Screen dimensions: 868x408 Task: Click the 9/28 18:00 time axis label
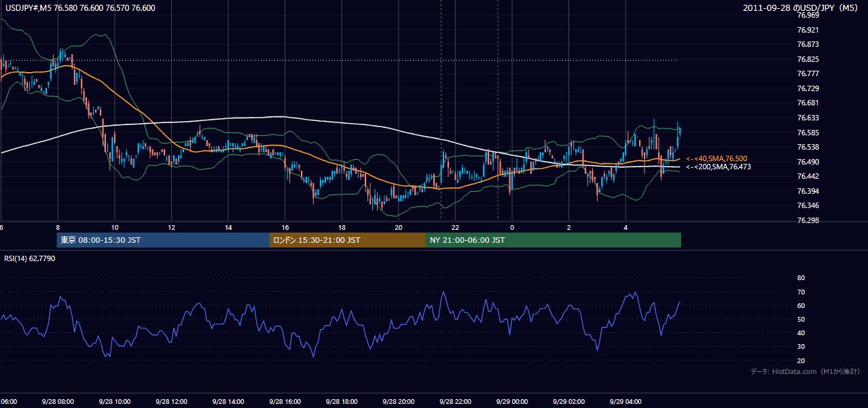click(342, 402)
